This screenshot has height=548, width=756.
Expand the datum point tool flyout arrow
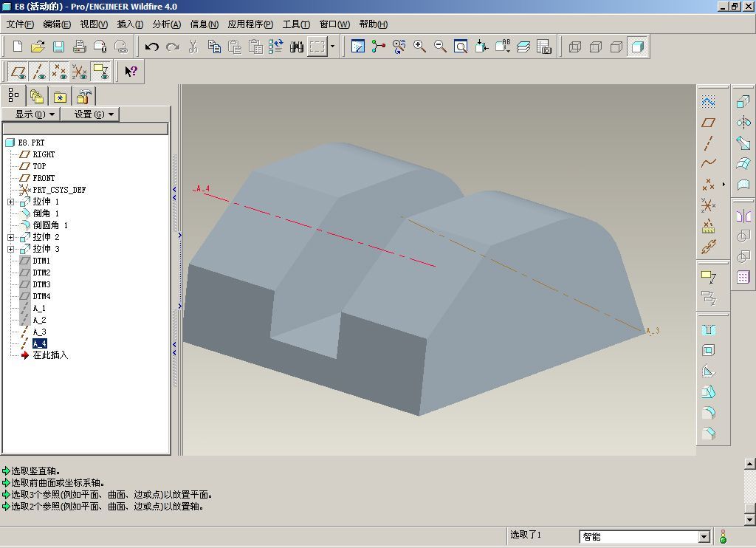[x=724, y=185]
